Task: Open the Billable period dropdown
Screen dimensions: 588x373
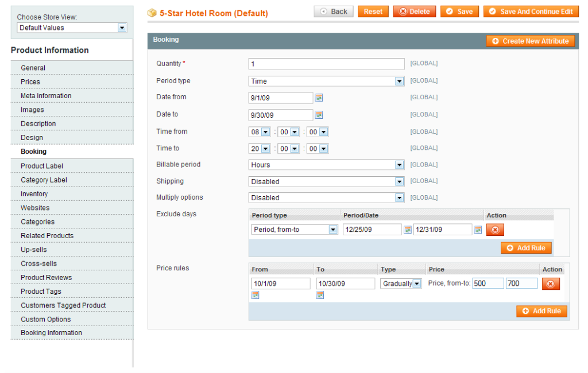Action: point(326,165)
